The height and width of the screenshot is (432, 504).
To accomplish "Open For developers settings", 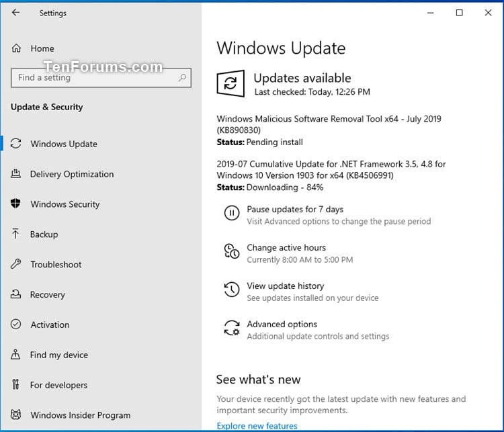I will [x=58, y=385].
